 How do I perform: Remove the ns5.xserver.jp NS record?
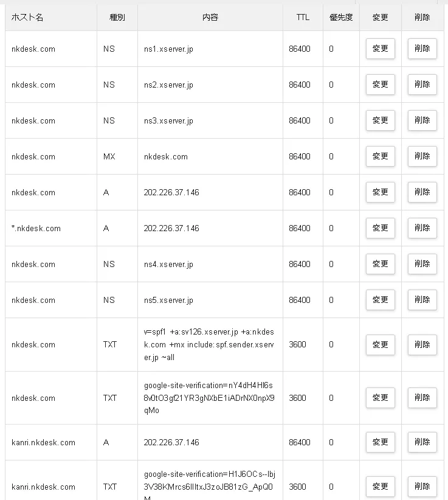(422, 300)
